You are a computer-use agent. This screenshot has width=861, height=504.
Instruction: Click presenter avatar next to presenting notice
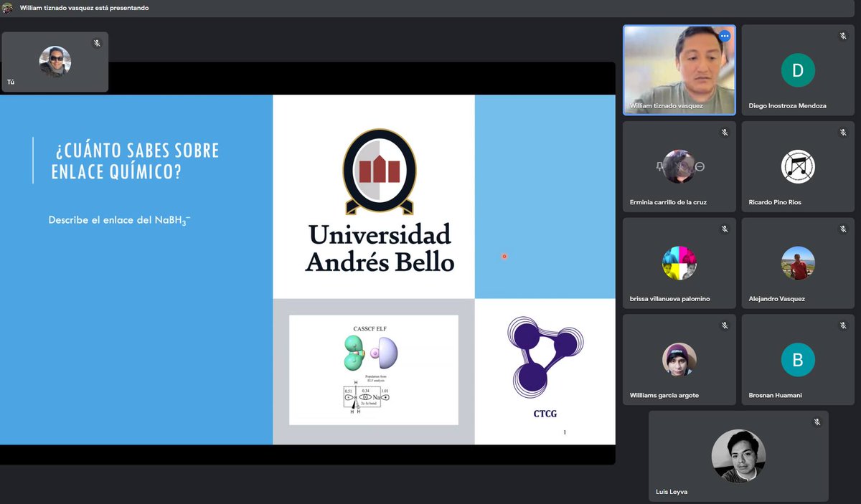8,8
